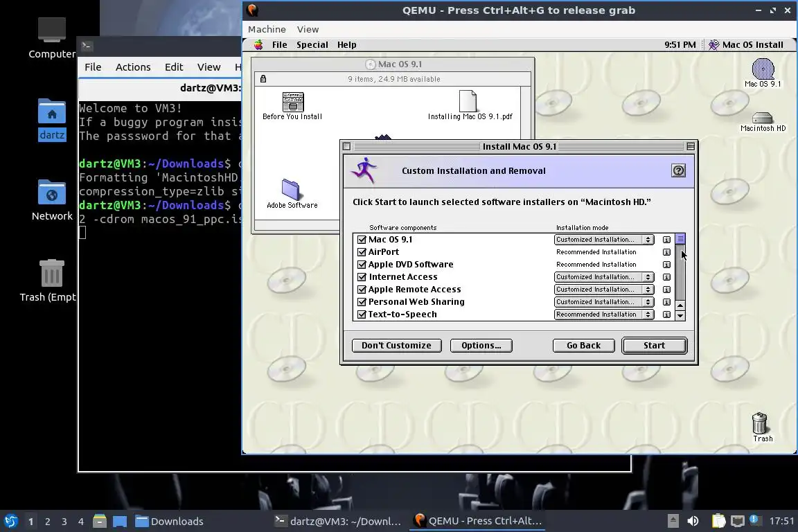This screenshot has height=532, width=798.
Task: Click the Don't Customize button
Action: click(x=396, y=346)
